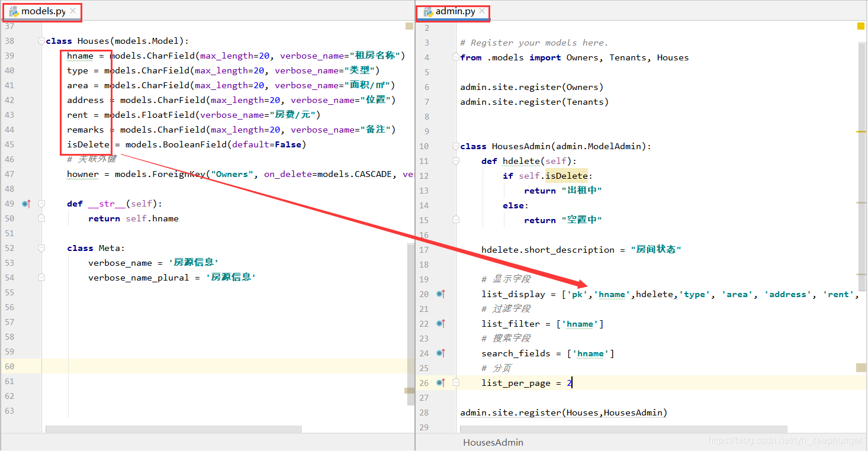Click override gutter icon beside search_fields line

pyautogui.click(x=440, y=353)
